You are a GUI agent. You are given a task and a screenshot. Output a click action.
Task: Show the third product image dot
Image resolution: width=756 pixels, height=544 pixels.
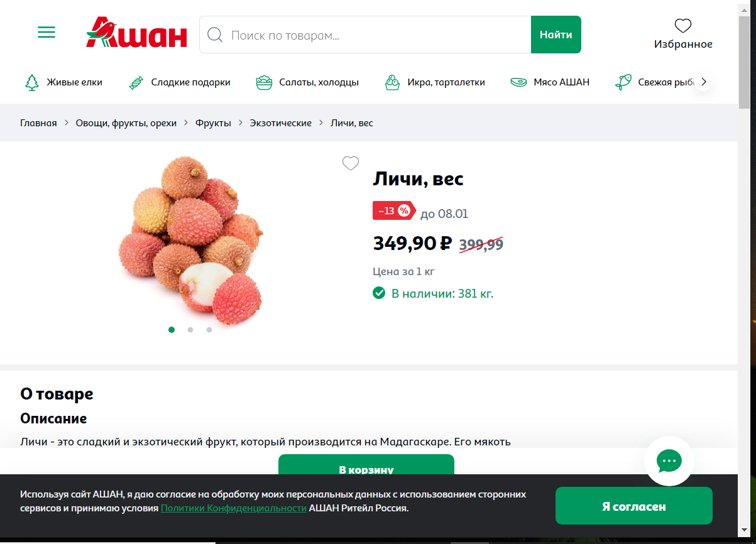[209, 329]
